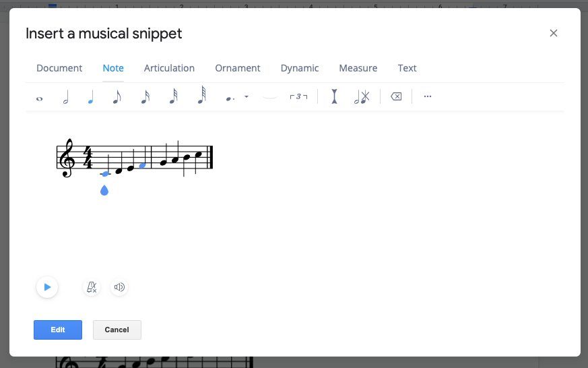Screen dimensions: 588x368
Task: Click the 4/4 time signature
Action: (88, 158)
